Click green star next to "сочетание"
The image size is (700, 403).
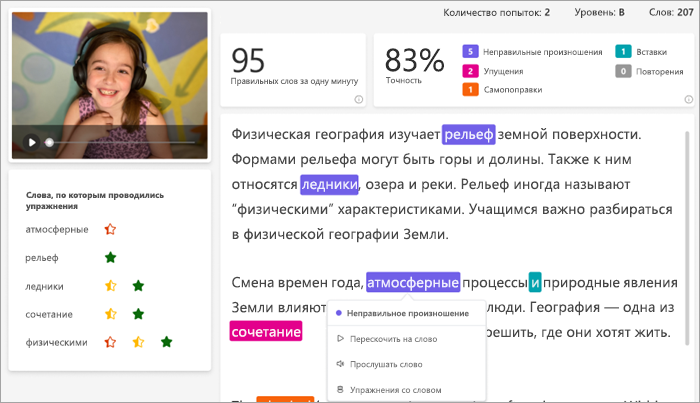click(138, 314)
